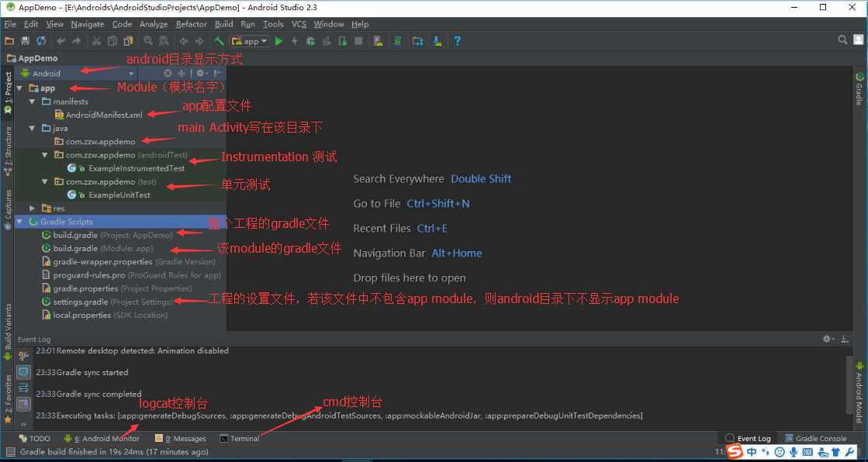868x462 pixels.
Task: Click the Find magnifier toolbar icon
Action: click(x=148, y=41)
